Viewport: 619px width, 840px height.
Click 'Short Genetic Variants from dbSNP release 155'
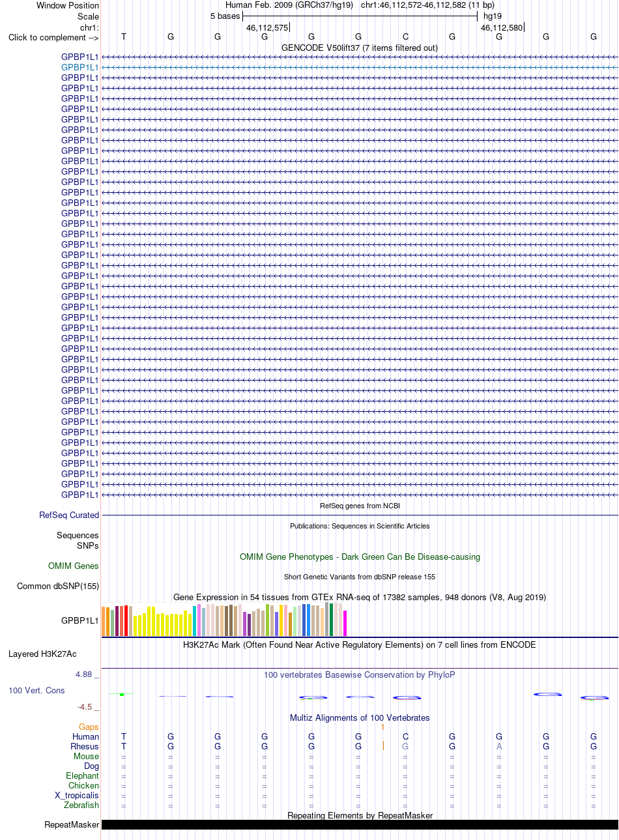point(360,577)
